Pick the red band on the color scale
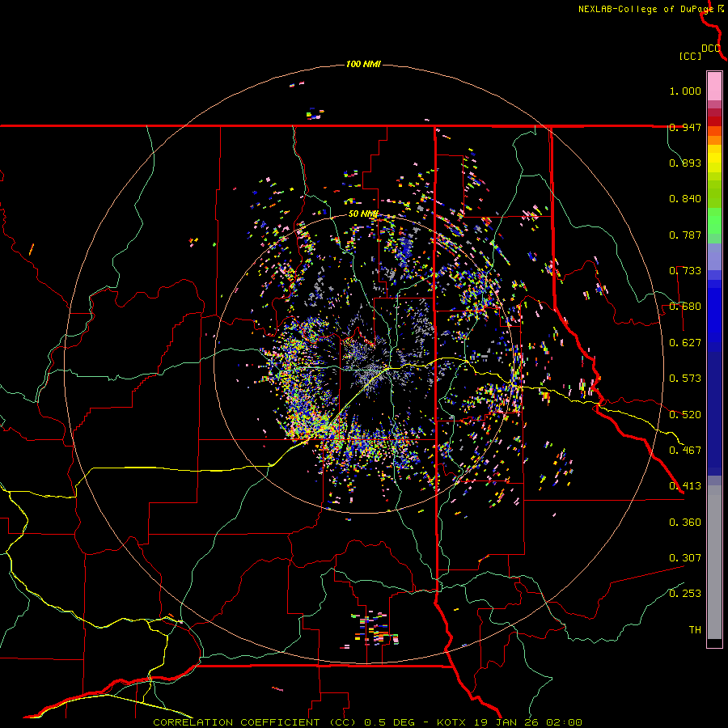The width and height of the screenshot is (728, 728). (x=714, y=121)
